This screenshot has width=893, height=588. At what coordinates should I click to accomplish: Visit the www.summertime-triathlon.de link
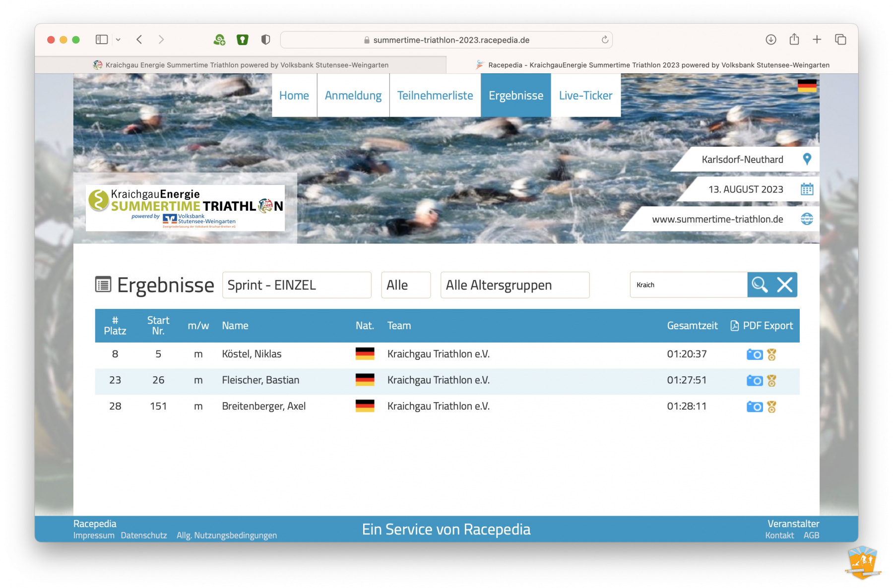click(x=717, y=219)
